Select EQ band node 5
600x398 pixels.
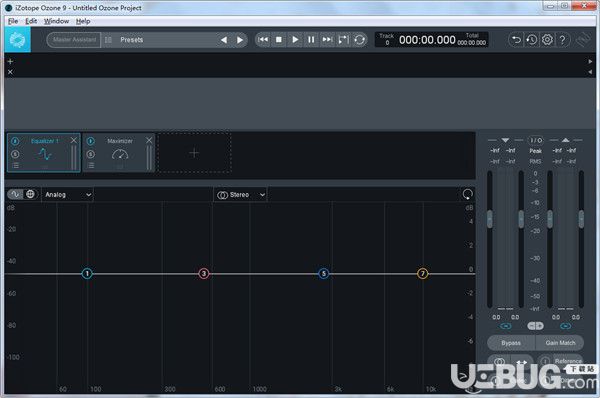click(324, 274)
